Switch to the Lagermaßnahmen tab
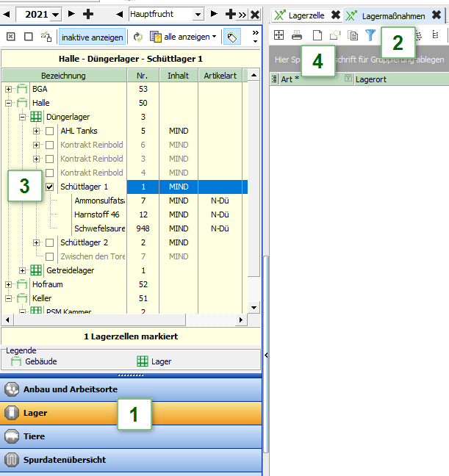This screenshot has height=476, width=449. 392,15
